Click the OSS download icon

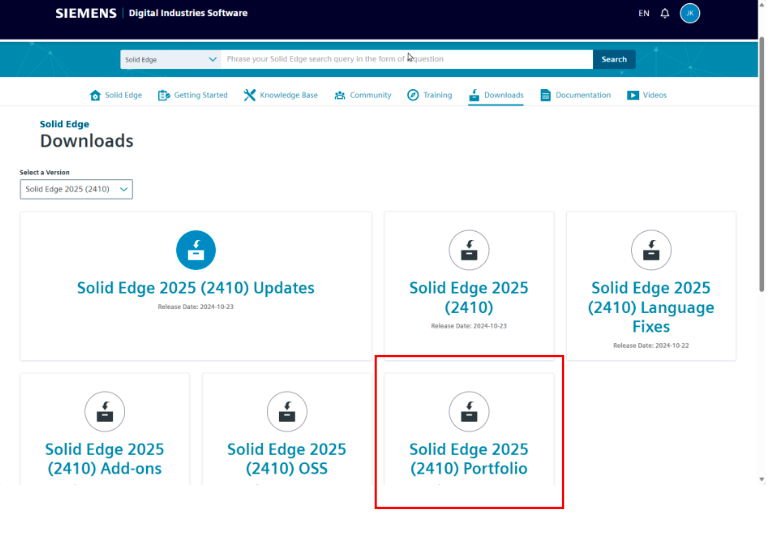[287, 412]
